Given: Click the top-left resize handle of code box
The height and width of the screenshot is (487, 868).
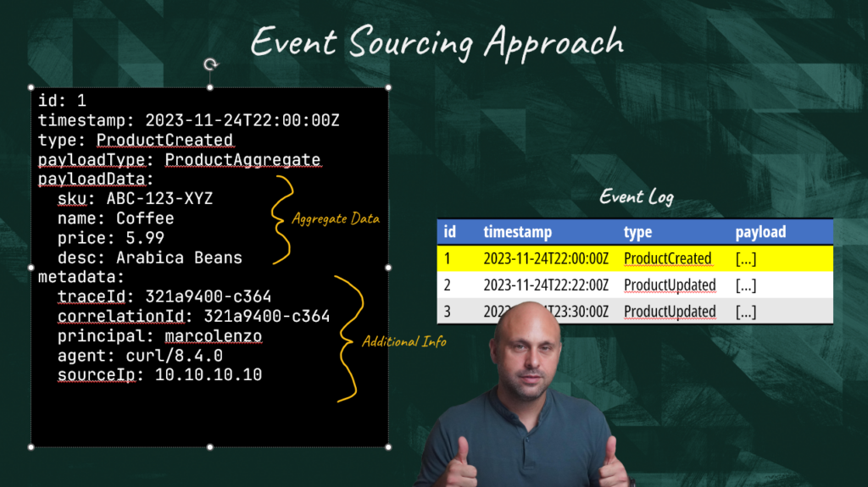Looking at the screenshot, I should coord(31,87).
